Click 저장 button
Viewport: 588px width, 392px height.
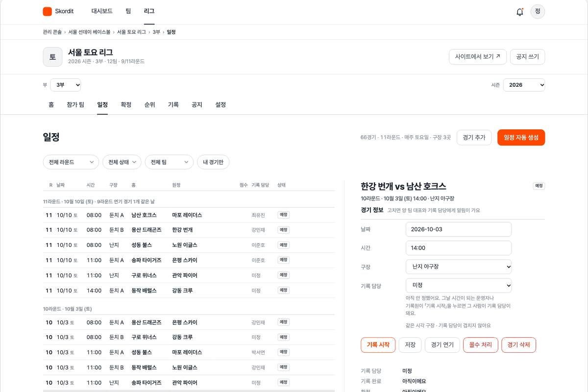(410, 345)
